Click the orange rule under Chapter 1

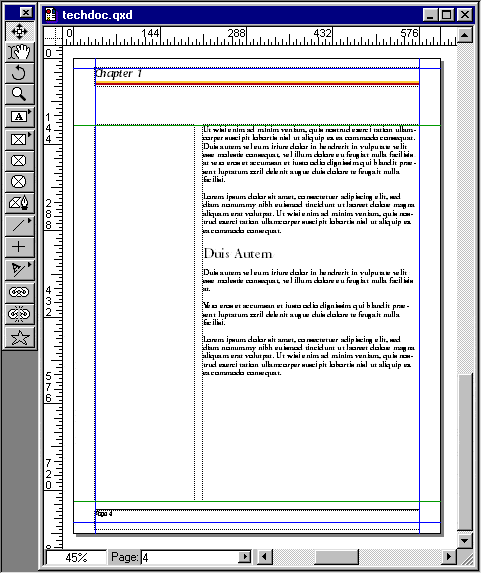(x=257, y=83)
